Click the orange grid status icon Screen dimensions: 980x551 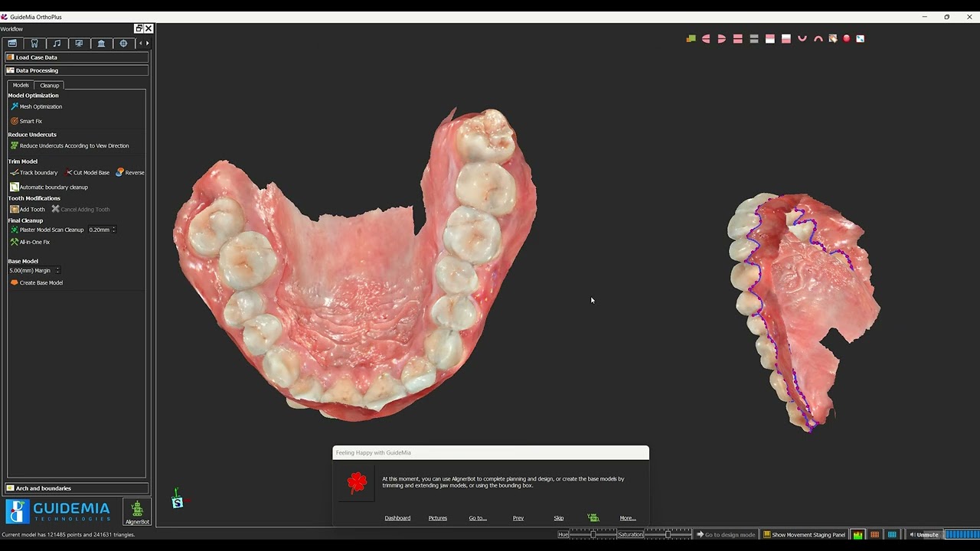[875, 535]
